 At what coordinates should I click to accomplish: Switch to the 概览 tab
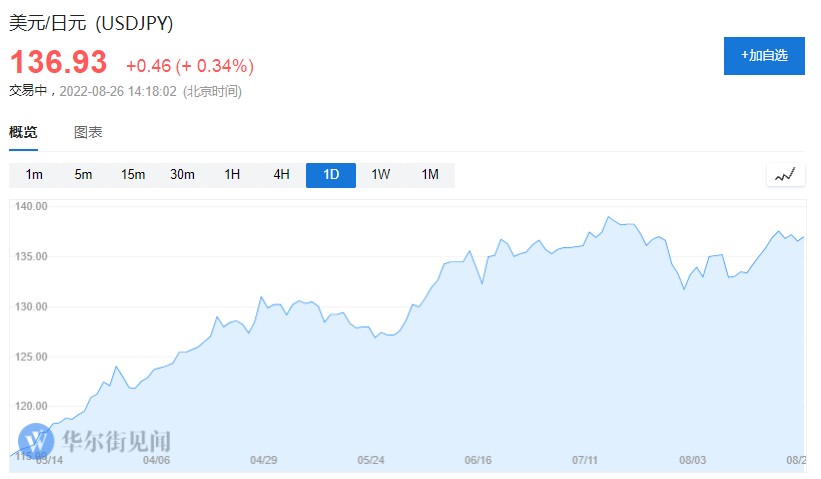click(x=23, y=132)
